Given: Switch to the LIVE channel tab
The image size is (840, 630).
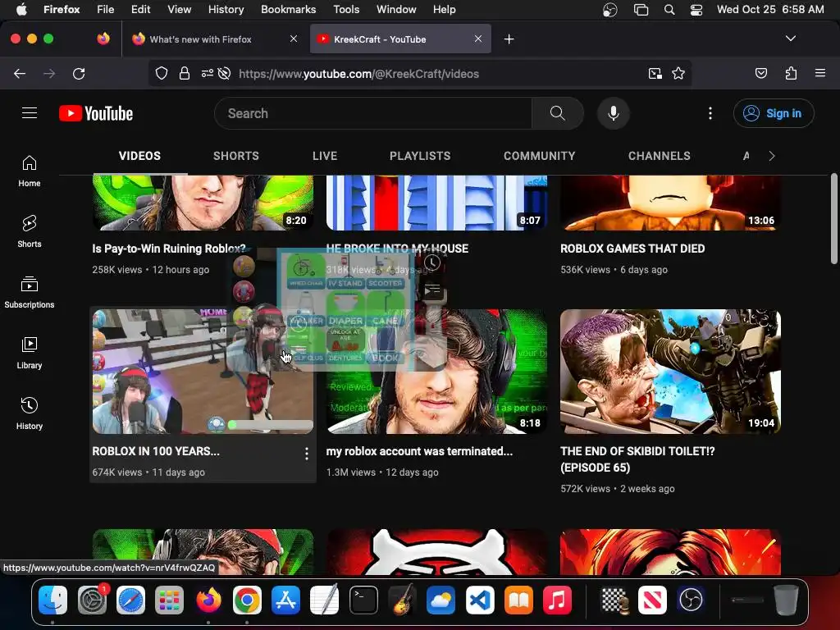Looking at the screenshot, I should pos(325,156).
